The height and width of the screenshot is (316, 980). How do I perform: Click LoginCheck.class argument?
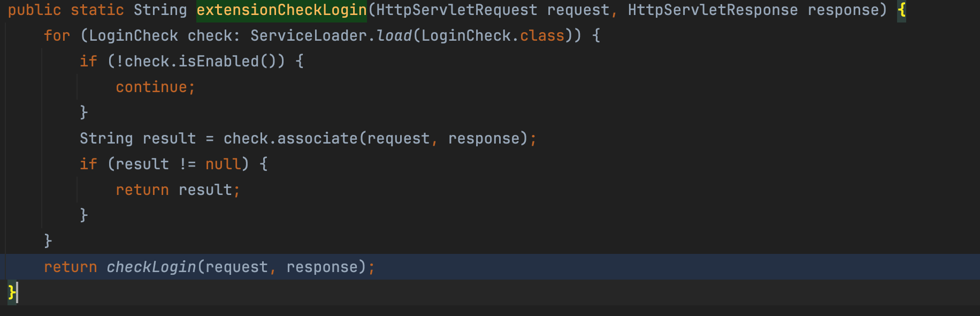[x=493, y=36]
